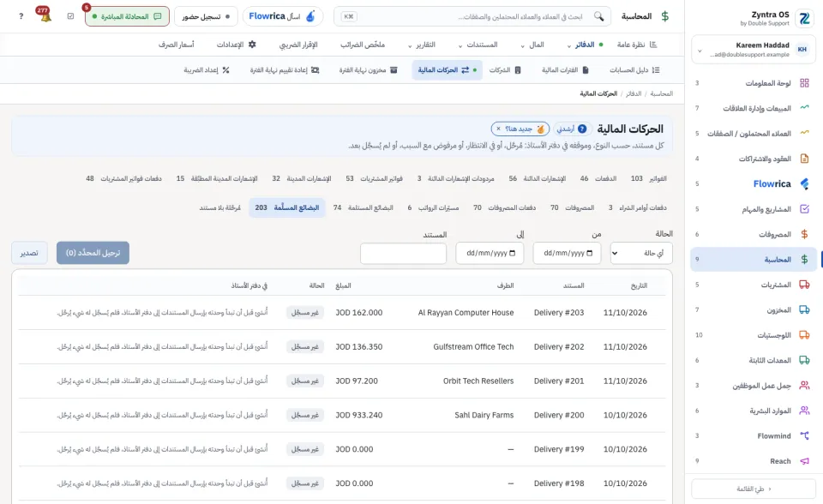Image resolution: width=823 pixels, height=504 pixels.
Task: Open المعدات الثابتة sidebar icon
Action: [x=804, y=360]
